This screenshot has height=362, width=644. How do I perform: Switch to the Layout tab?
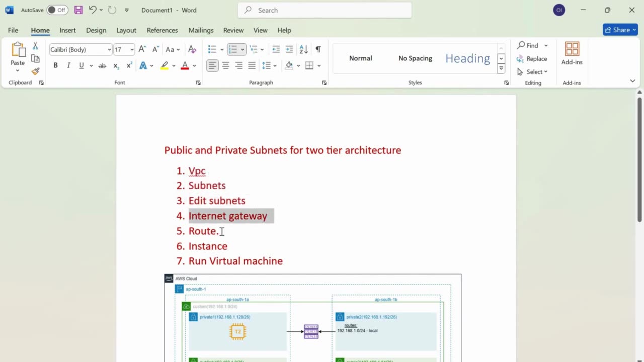coord(126,30)
